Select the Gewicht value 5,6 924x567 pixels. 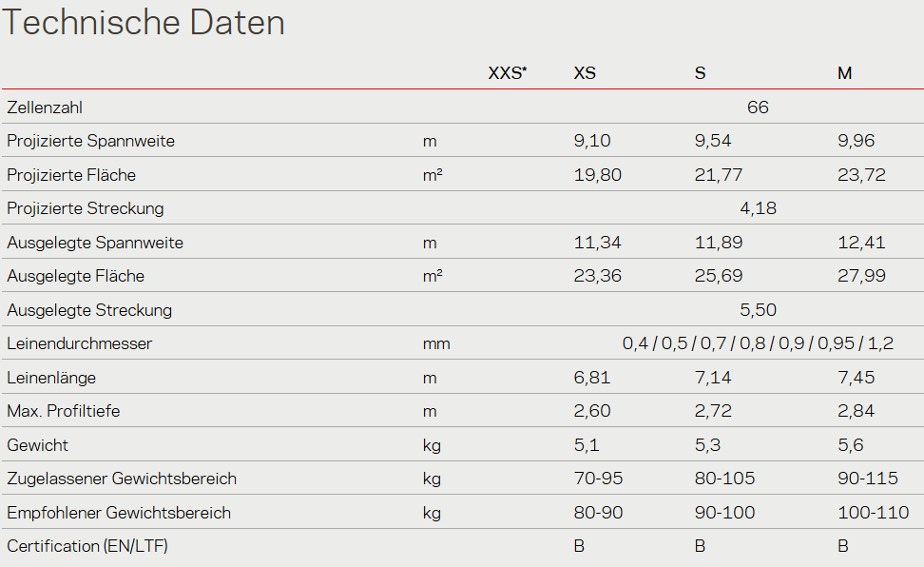(x=852, y=445)
